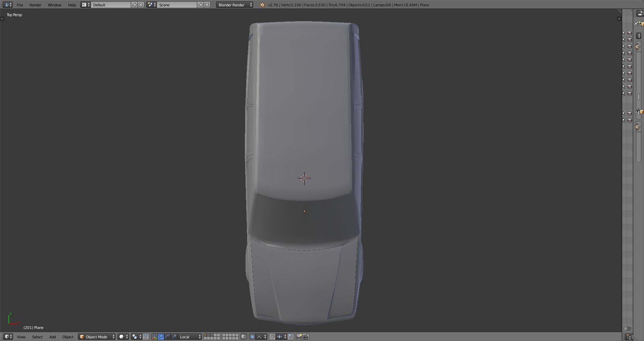This screenshot has width=644, height=341.
Task: Open proportional editing falloff selector
Action: pyautogui.click(x=262, y=337)
